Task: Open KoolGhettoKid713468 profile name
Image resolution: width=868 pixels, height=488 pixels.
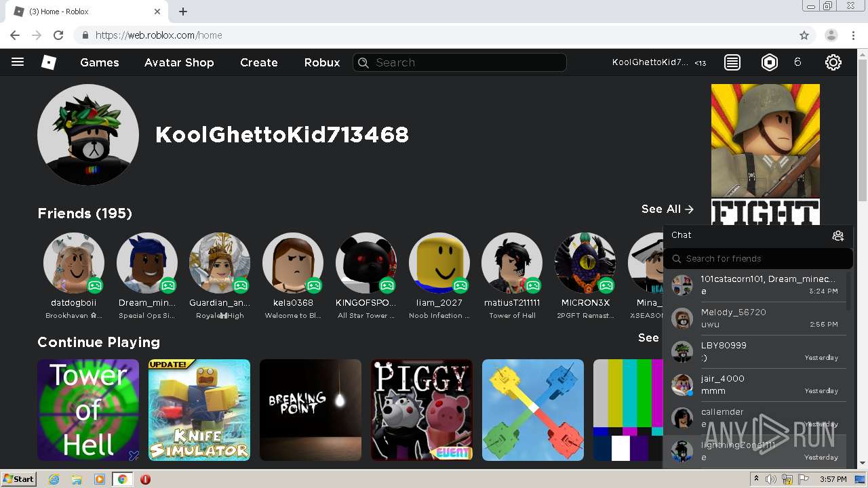Action: pos(282,135)
